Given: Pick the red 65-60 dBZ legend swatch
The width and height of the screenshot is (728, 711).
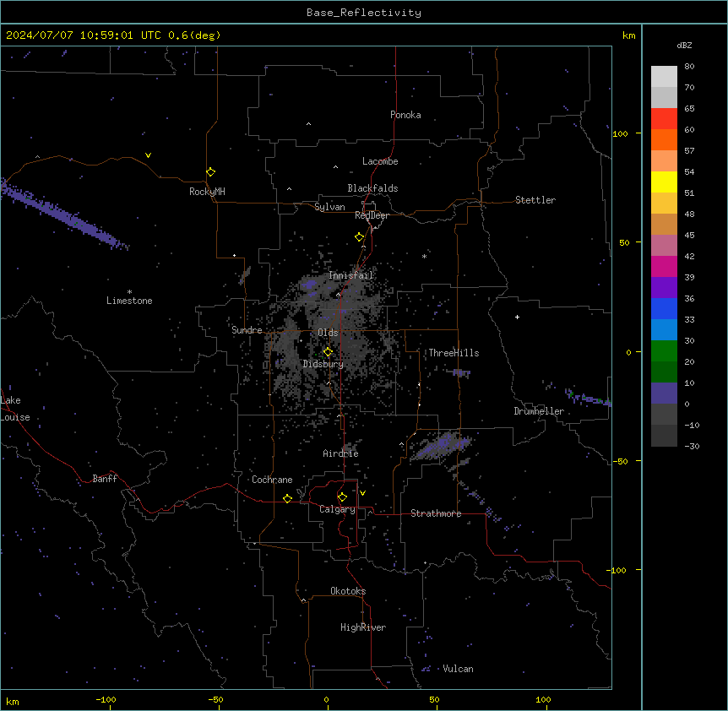Looking at the screenshot, I should (664, 119).
